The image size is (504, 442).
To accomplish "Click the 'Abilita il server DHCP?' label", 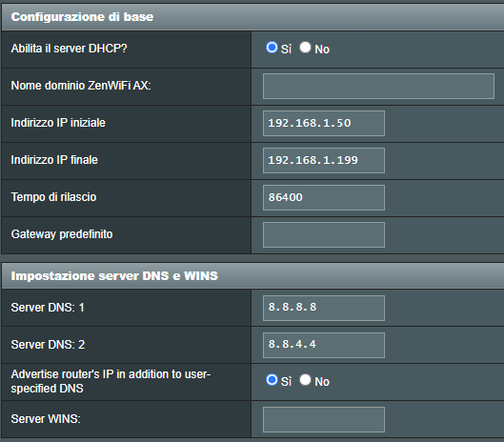I will 70,49.
